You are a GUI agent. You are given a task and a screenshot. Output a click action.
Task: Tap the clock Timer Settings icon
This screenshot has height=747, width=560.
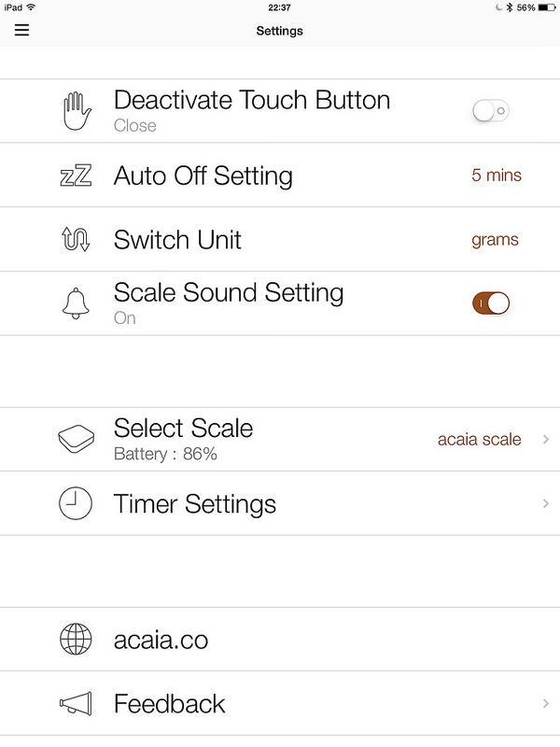tap(76, 504)
